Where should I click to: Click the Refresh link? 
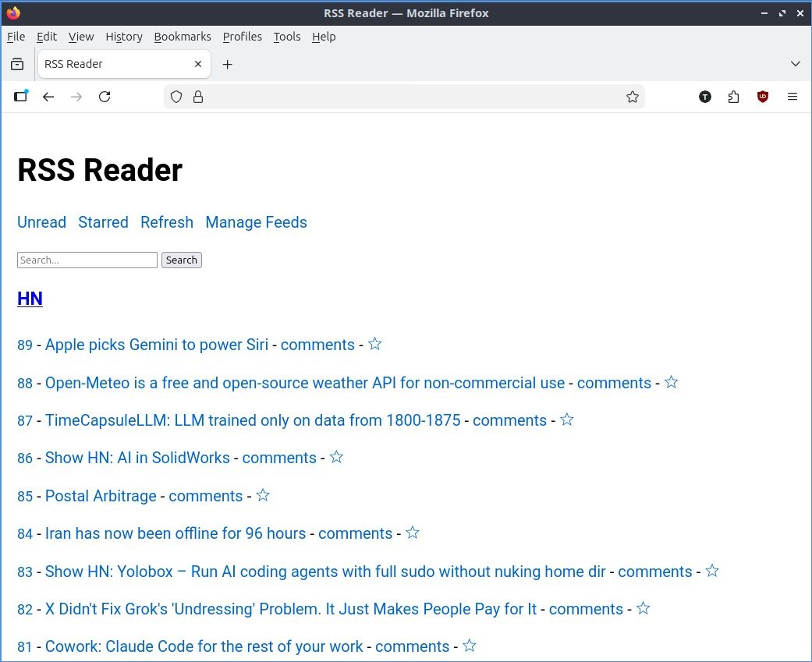tap(167, 222)
